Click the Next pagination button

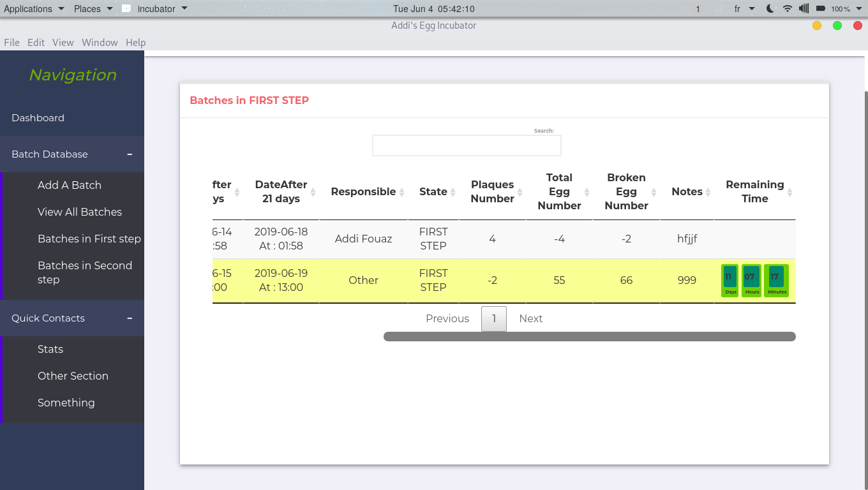pyautogui.click(x=531, y=318)
